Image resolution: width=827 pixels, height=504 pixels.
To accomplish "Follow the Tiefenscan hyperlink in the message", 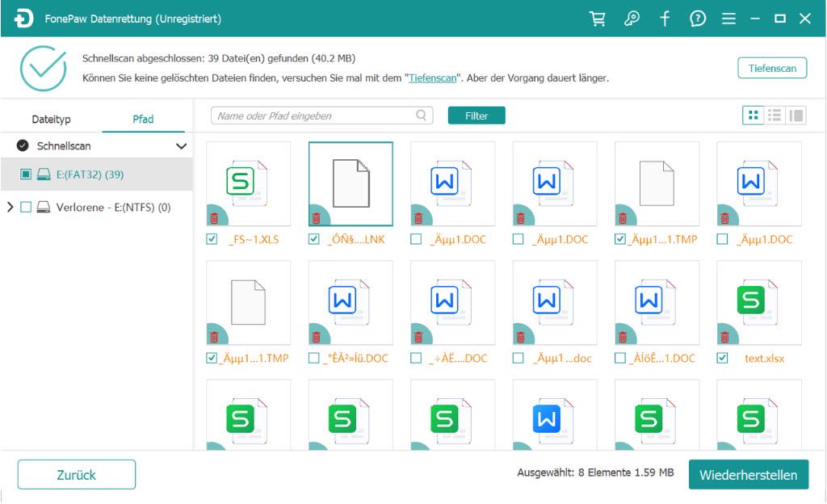I will coord(433,78).
